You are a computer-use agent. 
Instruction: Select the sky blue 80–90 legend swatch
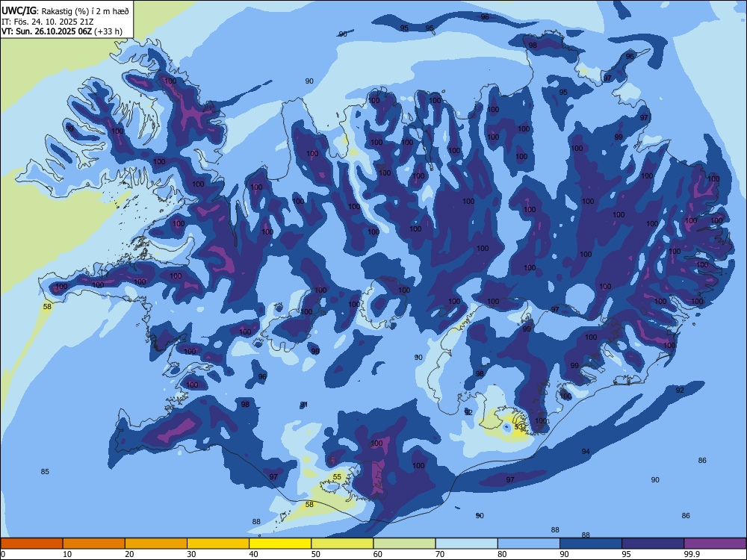point(529,544)
